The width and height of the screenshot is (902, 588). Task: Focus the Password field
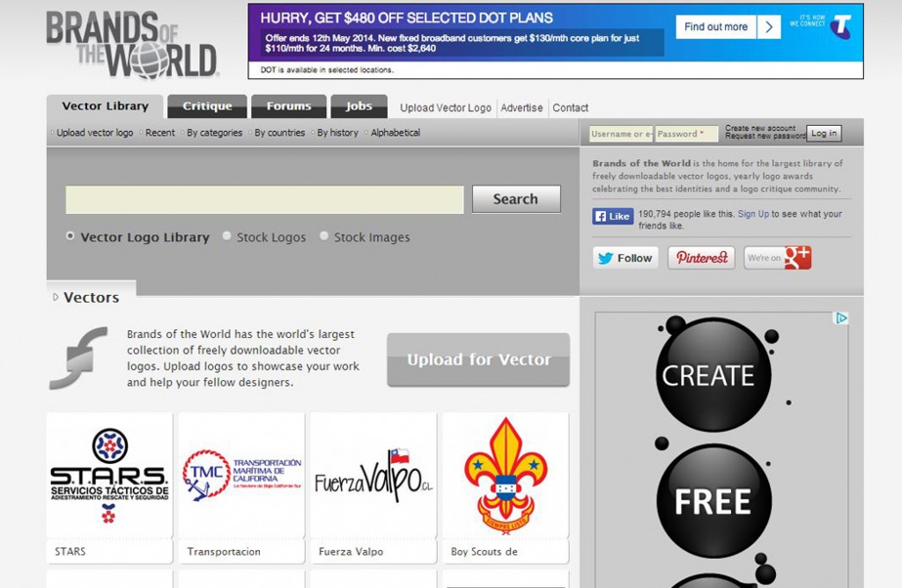[x=687, y=134]
